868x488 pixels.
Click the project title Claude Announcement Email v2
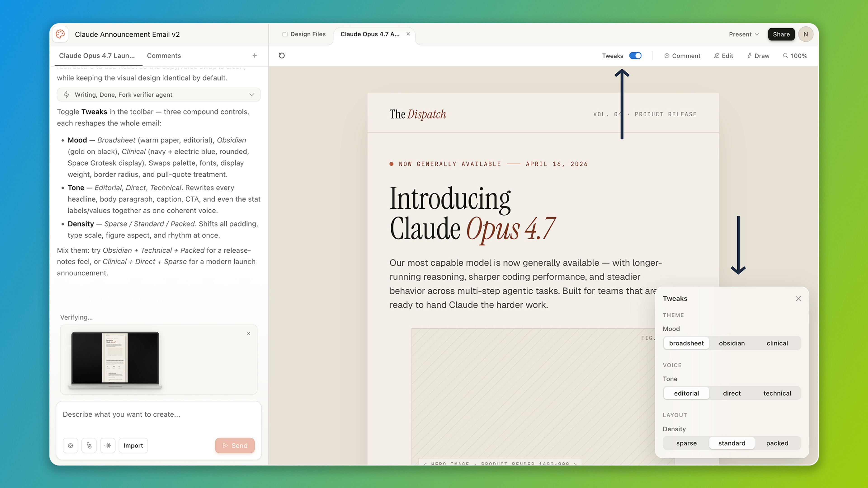tap(127, 34)
